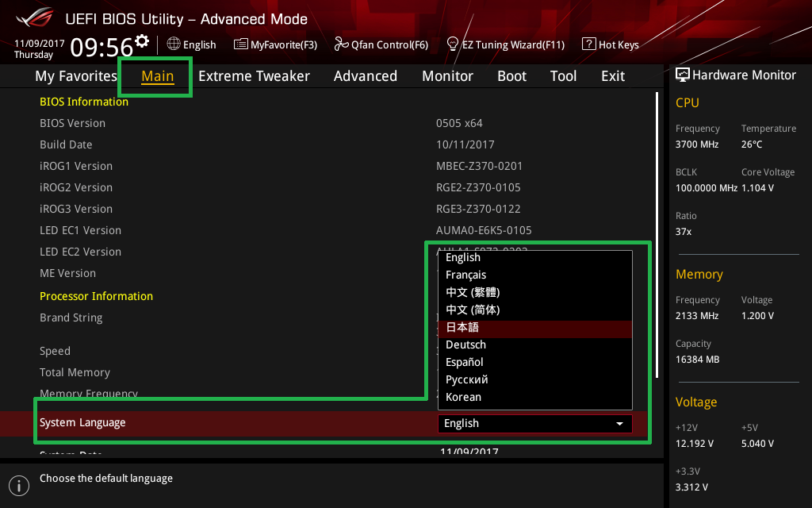
Task: Click the Hardware Monitor screen icon
Action: pos(683,75)
